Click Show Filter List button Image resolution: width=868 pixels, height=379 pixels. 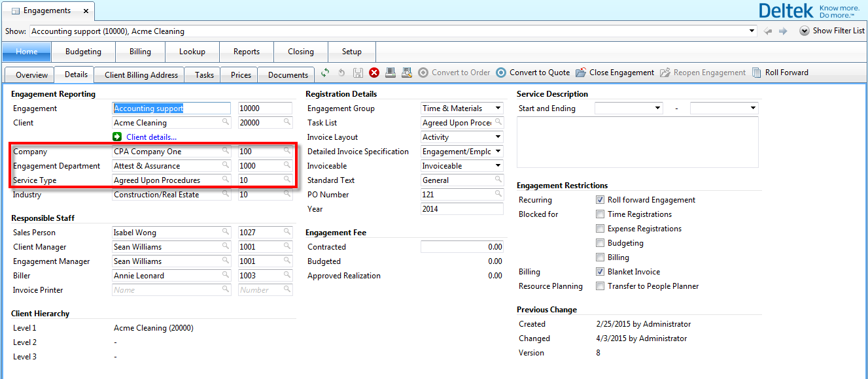coord(832,31)
